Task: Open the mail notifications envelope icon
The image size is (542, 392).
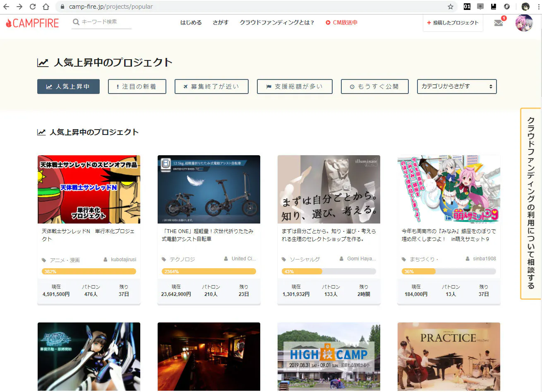Action: pyautogui.click(x=499, y=23)
